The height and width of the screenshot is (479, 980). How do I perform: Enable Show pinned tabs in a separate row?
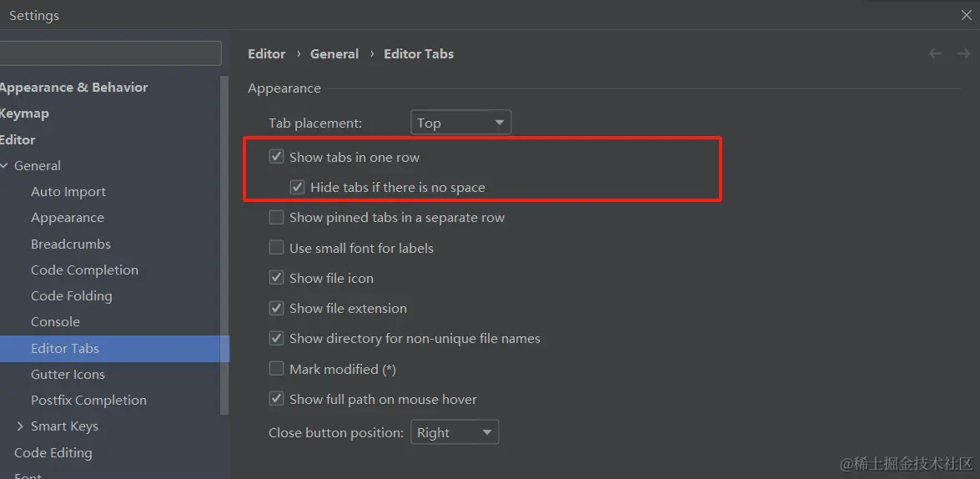277,218
